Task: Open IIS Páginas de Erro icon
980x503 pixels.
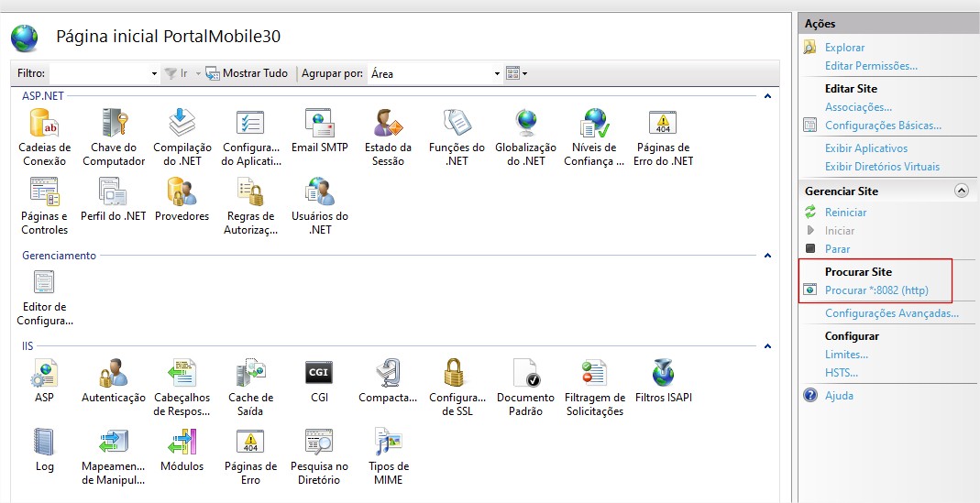Action: pyautogui.click(x=250, y=456)
